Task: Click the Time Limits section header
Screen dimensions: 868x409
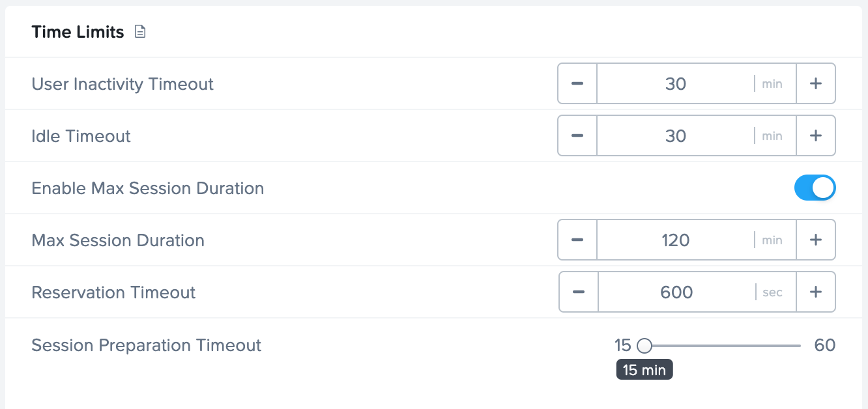Action: 78,31
